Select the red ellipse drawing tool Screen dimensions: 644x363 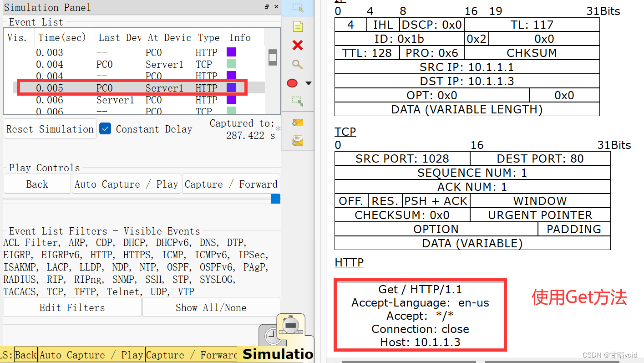coord(292,83)
